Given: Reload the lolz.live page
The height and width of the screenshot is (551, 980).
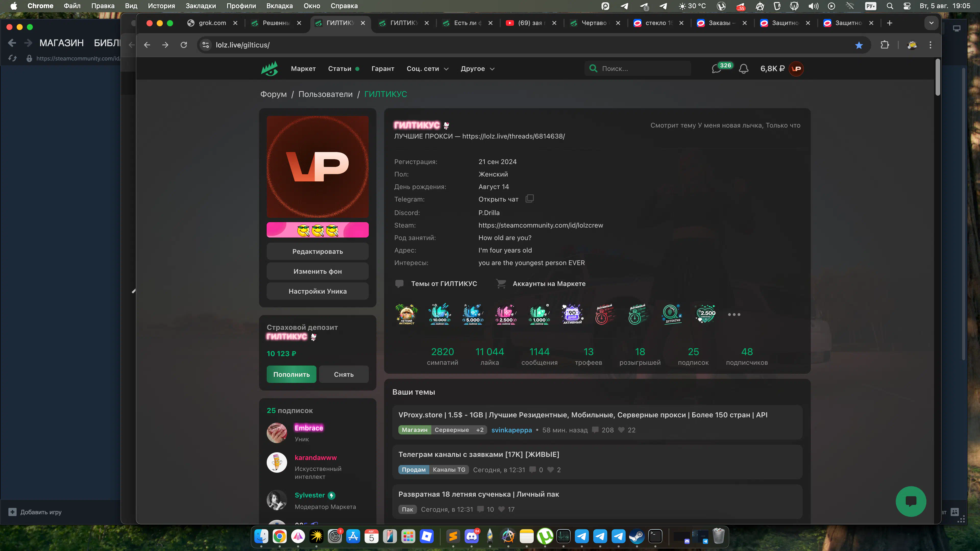Looking at the screenshot, I should click(x=184, y=45).
